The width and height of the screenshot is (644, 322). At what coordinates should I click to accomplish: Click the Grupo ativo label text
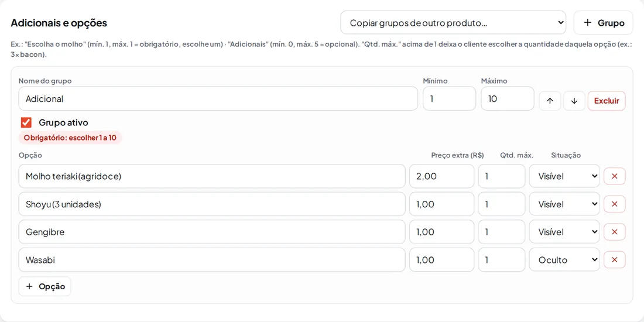click(x=63, y=122)
